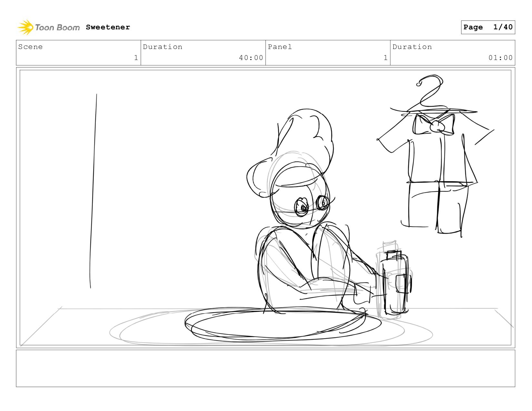Click the storyboard panel sketch thumbnail

click(x=265, y=208)
